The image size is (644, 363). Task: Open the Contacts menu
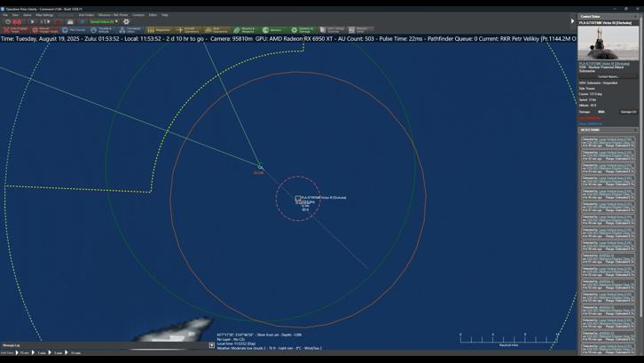(x=138, y=15)
